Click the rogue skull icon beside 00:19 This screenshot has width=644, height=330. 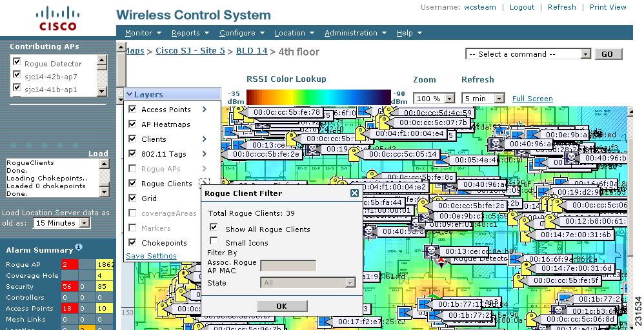pos(312,150)
